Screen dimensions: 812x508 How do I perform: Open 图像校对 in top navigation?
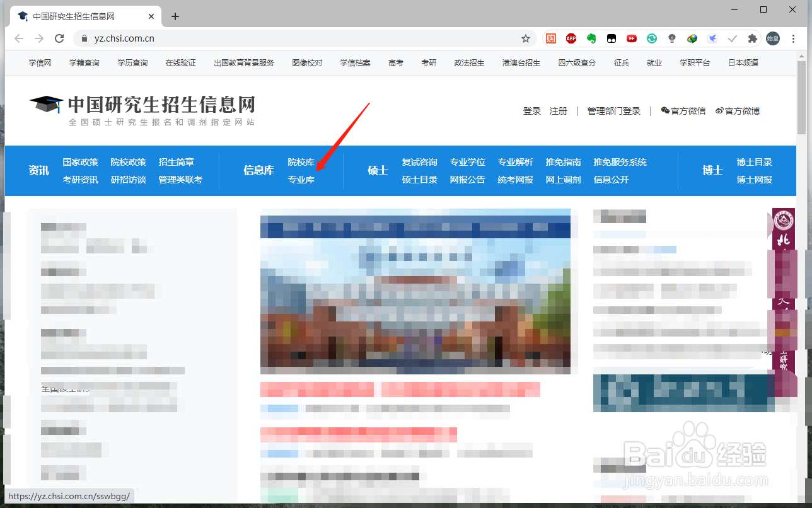point(307,63)
